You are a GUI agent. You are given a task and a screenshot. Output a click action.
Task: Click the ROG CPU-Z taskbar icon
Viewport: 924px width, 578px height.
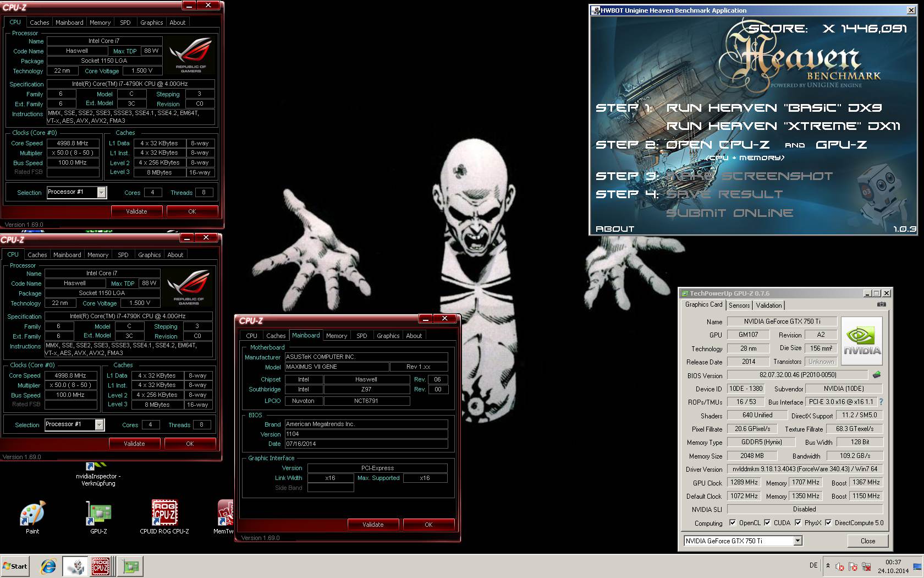click(101, 566)
